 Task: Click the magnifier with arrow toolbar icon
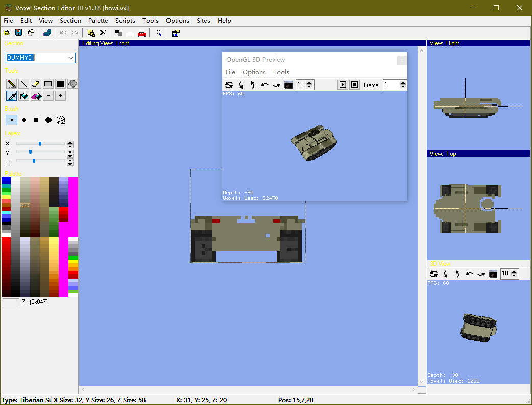[x=159, y=33]
